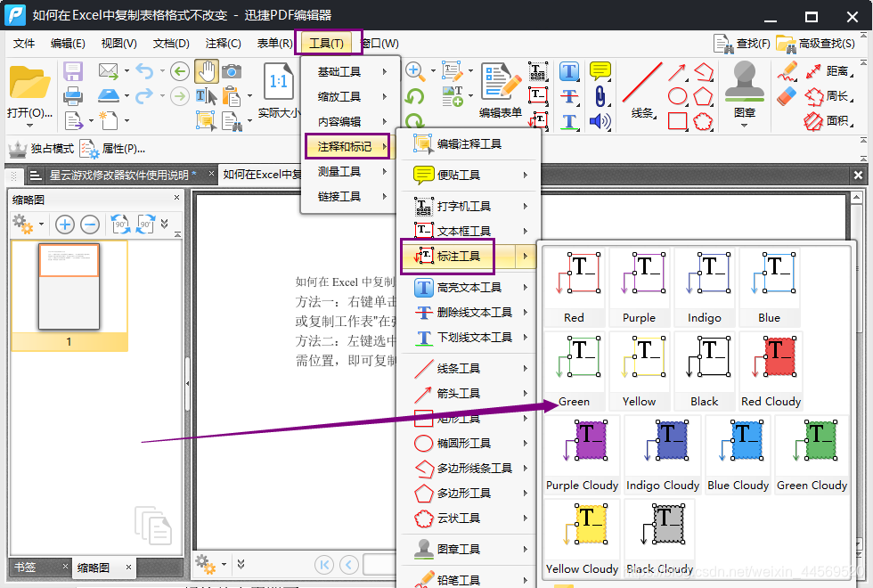Click the Open folder icon
This screenshot has width=873, height=588.
tap(29, 82)
